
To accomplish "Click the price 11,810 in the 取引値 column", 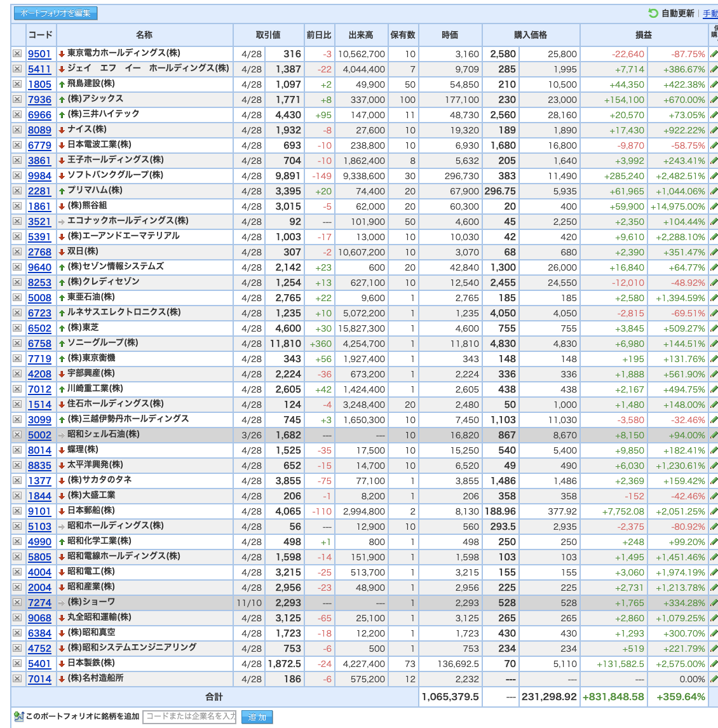I will tap(285, 344).
